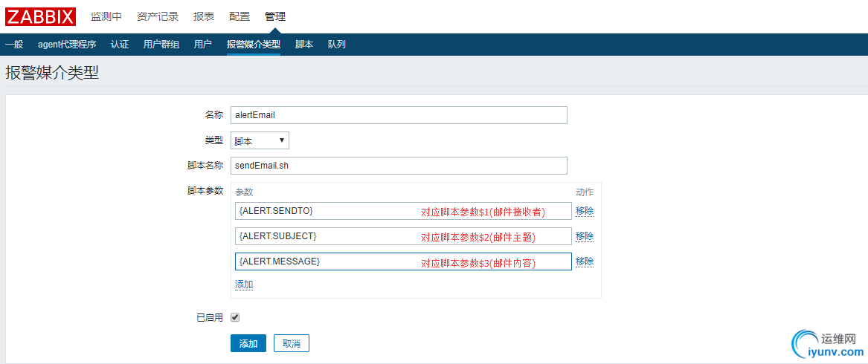This screenshot has width=868, height=364.
Task: Open the 类型 dropdown
Action: (x=260, y=140)
